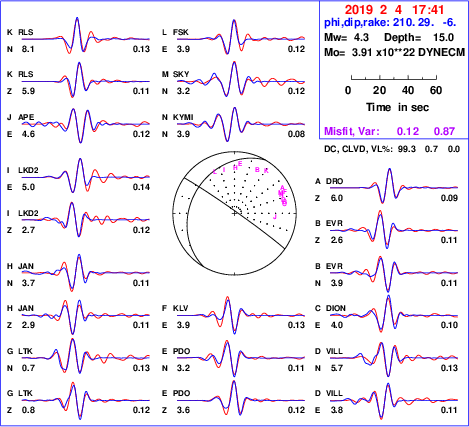Select the event date 2019 2 4 17:41

point(394,10)
